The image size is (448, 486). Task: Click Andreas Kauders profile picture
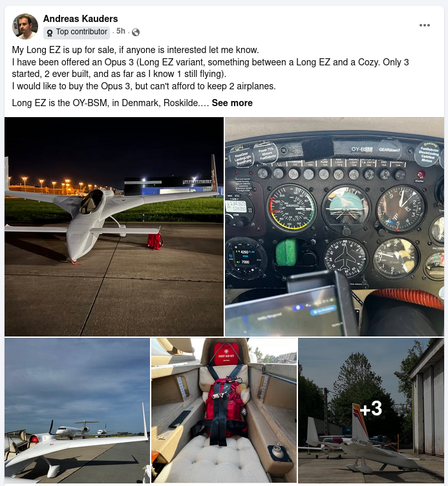coord(25,27)
